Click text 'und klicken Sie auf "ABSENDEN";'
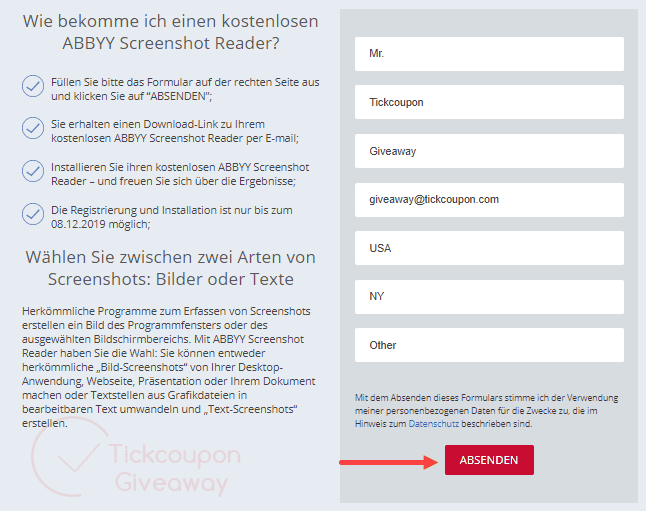This screenshot has height=511, width=646. click(x=131, y=96)
